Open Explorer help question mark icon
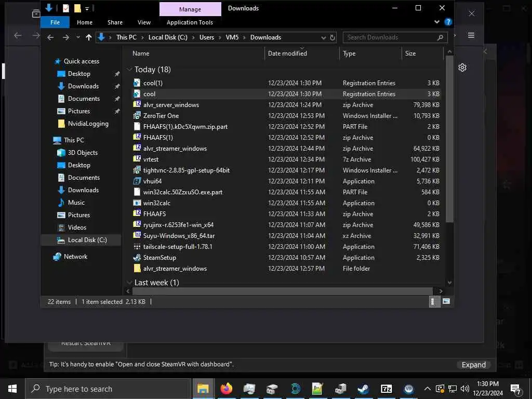This screenshot has height=399, width=532. 448,22
